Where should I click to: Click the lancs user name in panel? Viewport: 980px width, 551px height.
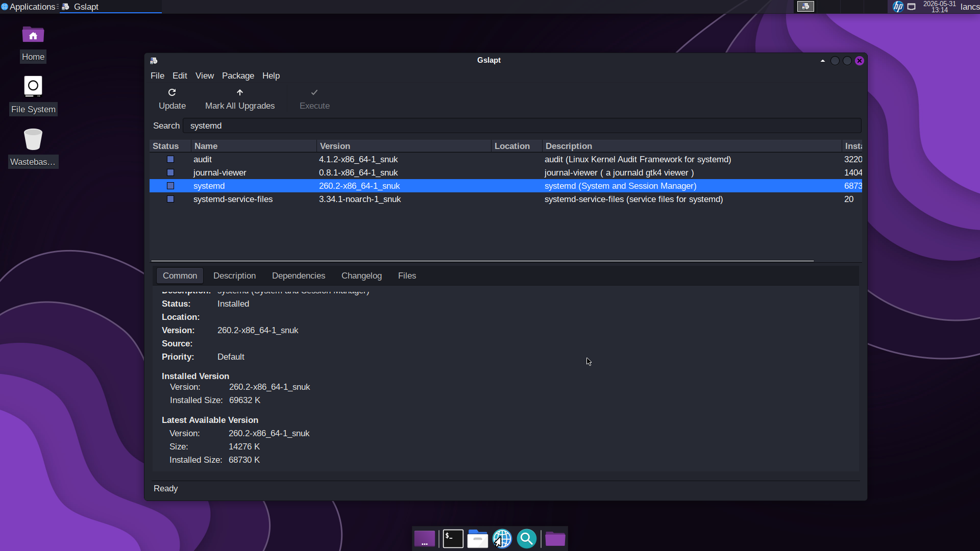point(970,7)
